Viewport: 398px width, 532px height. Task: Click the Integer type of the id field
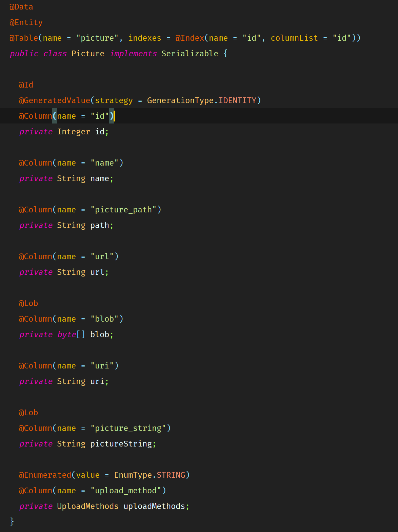coord(74,132)
